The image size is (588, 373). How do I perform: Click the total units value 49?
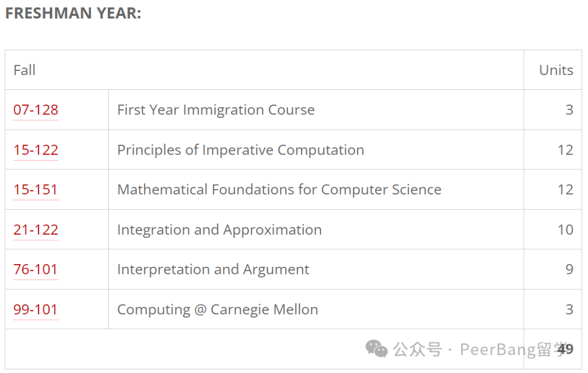566,349
